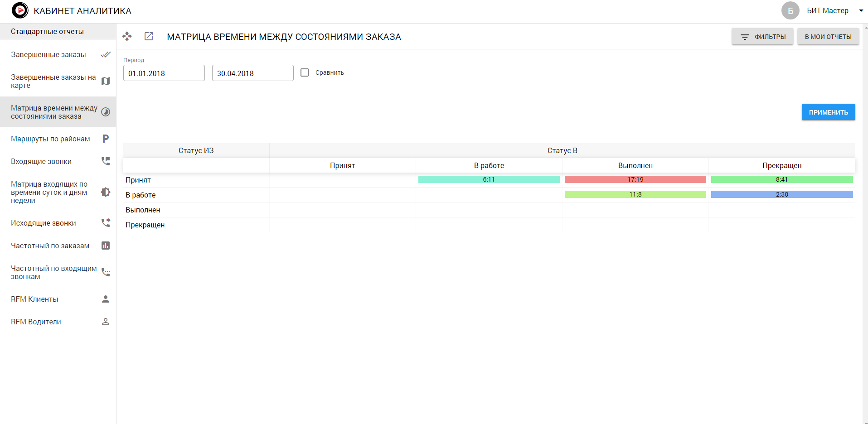Click the cyan 6:11 bar
Image resolution: width=868 pixels, height=424 pixels.
[489, 179]
